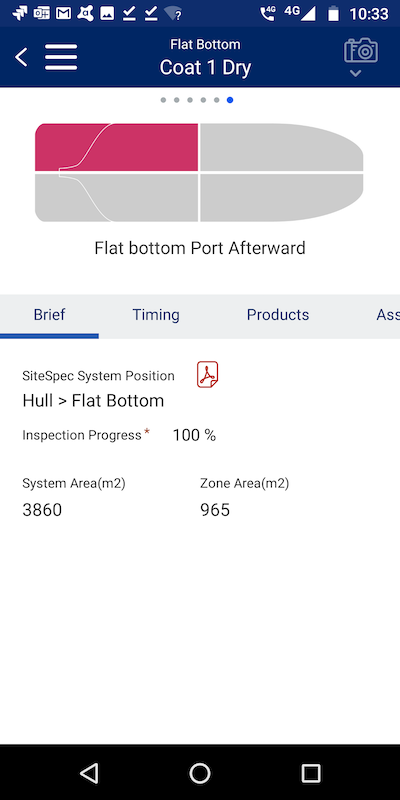This screenshot has height=800, width=400.
Task: Tap Android home circle button
Action: coord(200,773)
